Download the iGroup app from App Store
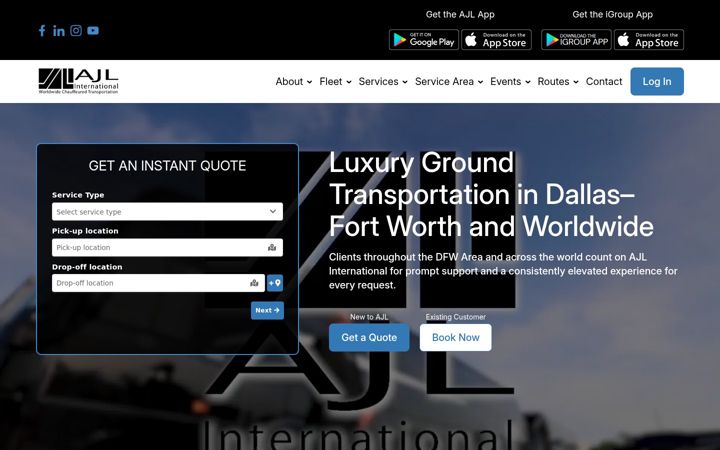 point(649,40)
